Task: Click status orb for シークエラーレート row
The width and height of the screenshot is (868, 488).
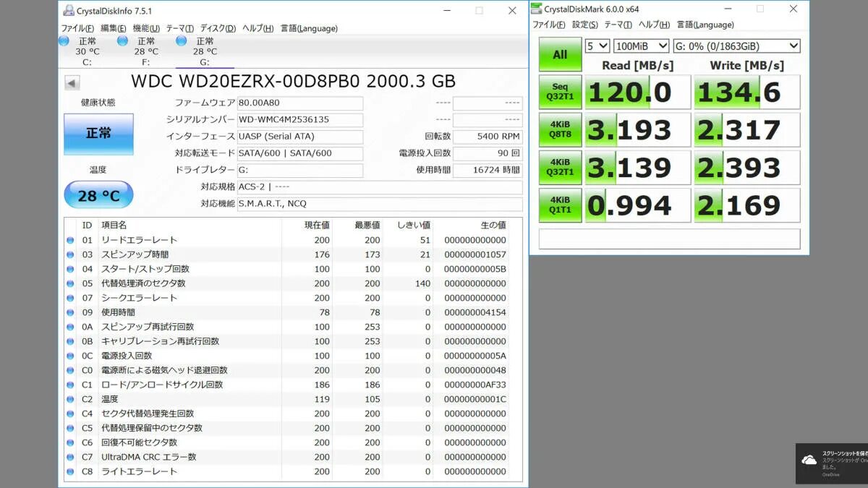Action: 71,298
